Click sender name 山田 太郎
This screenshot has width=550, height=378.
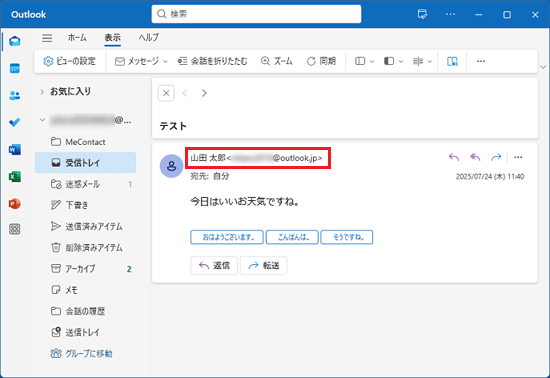coord(207,158)
